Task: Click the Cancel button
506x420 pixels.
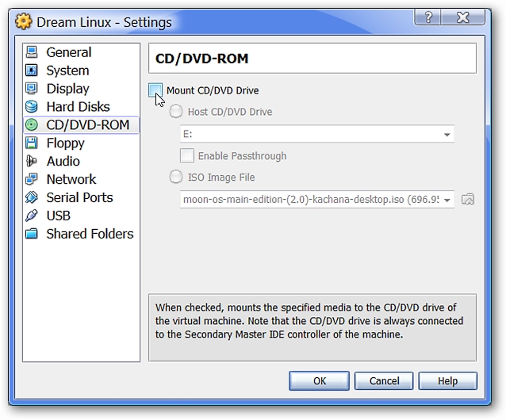Action: coord(384,380)
